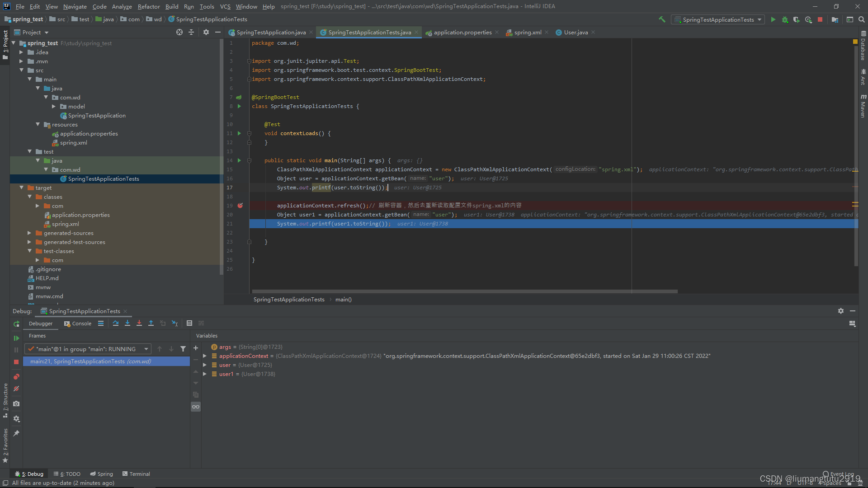
Task: Open View Breakpoints with red circles icon
Action: point(16,377)
